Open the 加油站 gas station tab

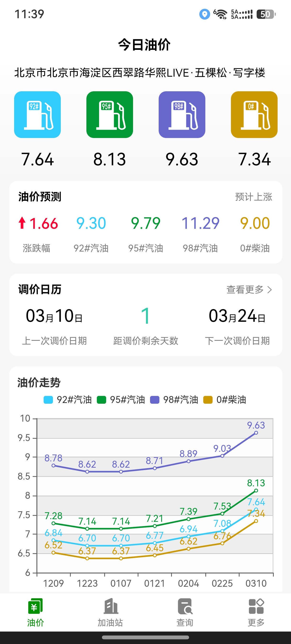pos(110,612)
